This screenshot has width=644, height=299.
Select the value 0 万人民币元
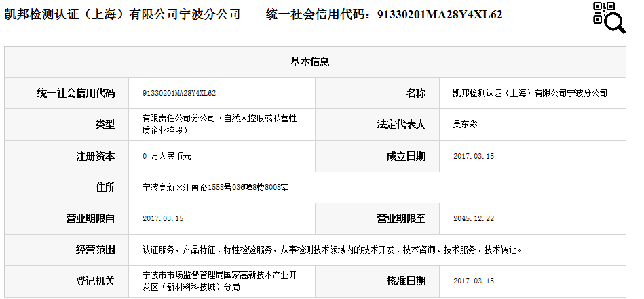167,156
